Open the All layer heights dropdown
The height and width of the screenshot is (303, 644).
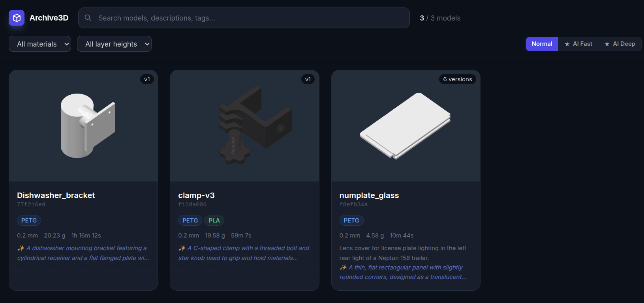coord(114,44)
